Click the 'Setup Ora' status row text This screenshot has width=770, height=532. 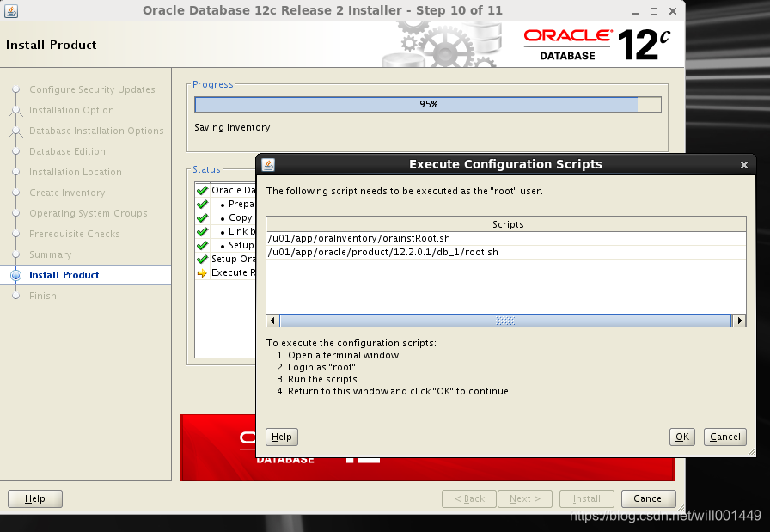233,259
